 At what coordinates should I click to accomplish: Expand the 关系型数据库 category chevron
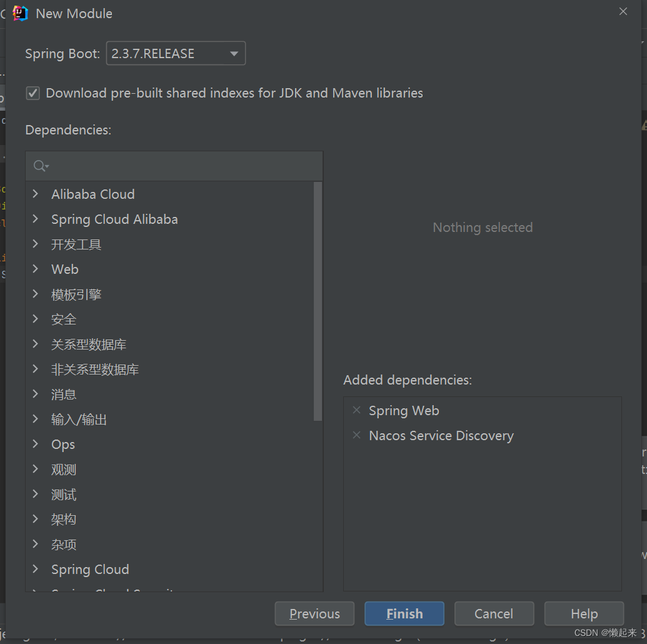tap(36, 344)
